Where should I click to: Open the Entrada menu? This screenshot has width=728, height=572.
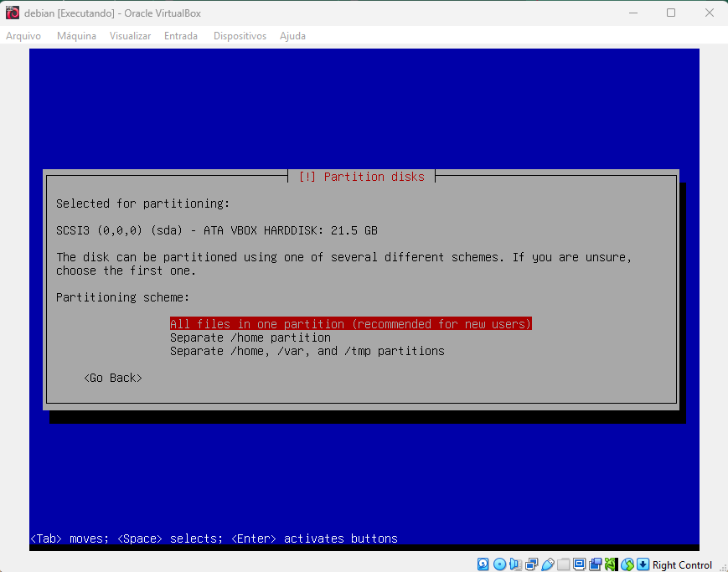(x=181, y=36)
